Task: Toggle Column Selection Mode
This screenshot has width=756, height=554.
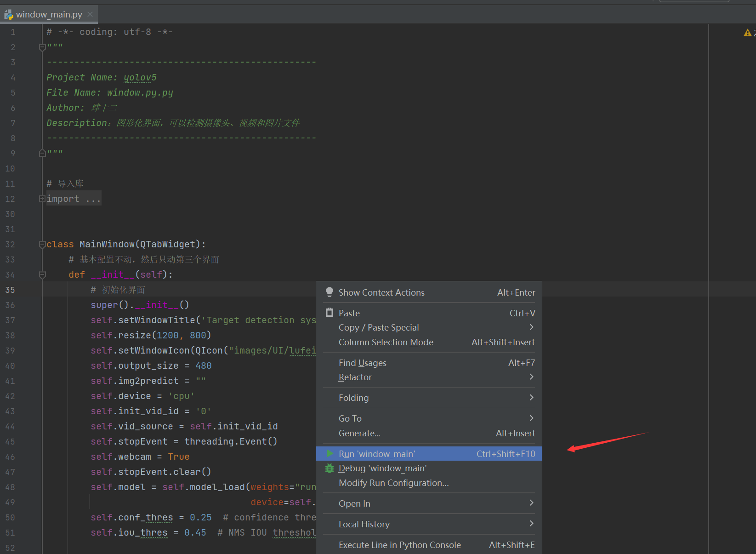Action: pyautogui.click(x=429, y=342)
